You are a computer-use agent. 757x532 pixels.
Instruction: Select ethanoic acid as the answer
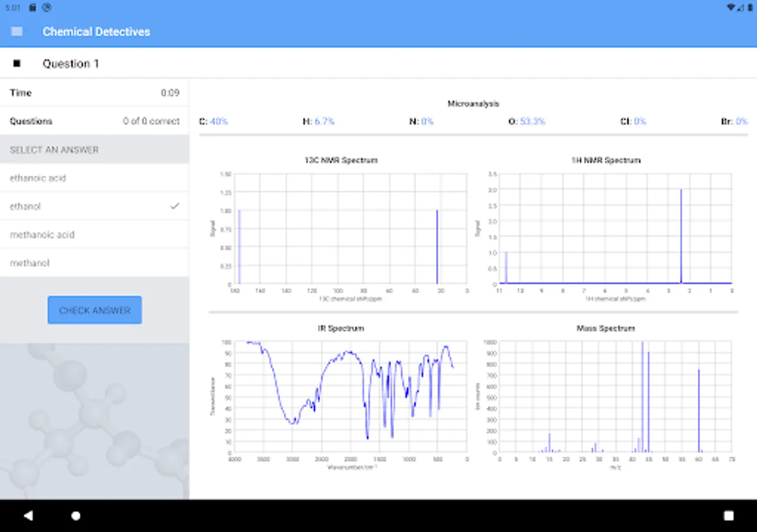(95, 178)
